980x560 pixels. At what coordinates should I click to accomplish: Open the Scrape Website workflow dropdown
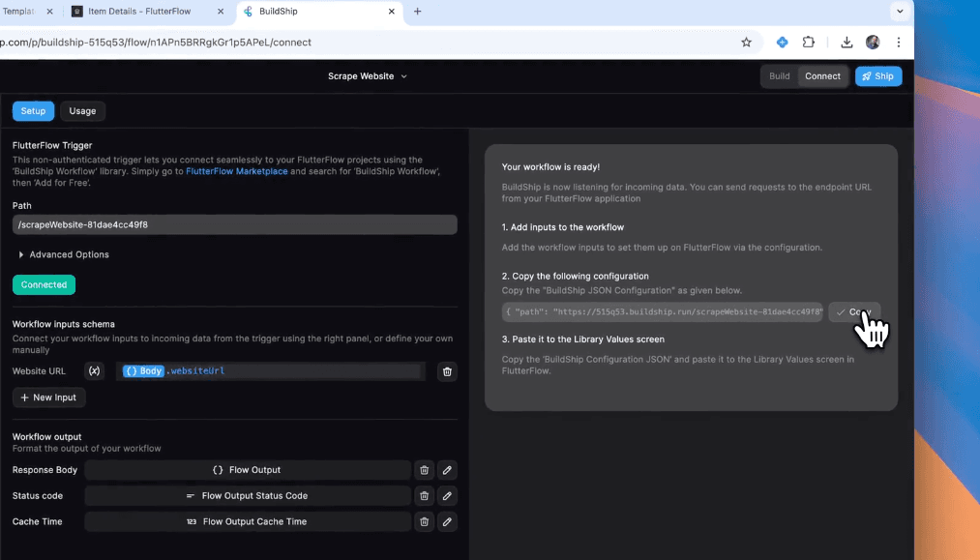[x=368, y=76]
